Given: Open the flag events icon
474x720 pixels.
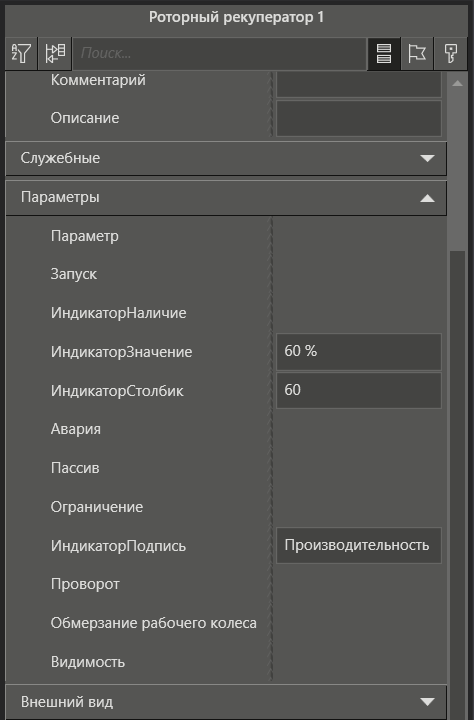Looking at the screenshot, I should click(417, 53).
